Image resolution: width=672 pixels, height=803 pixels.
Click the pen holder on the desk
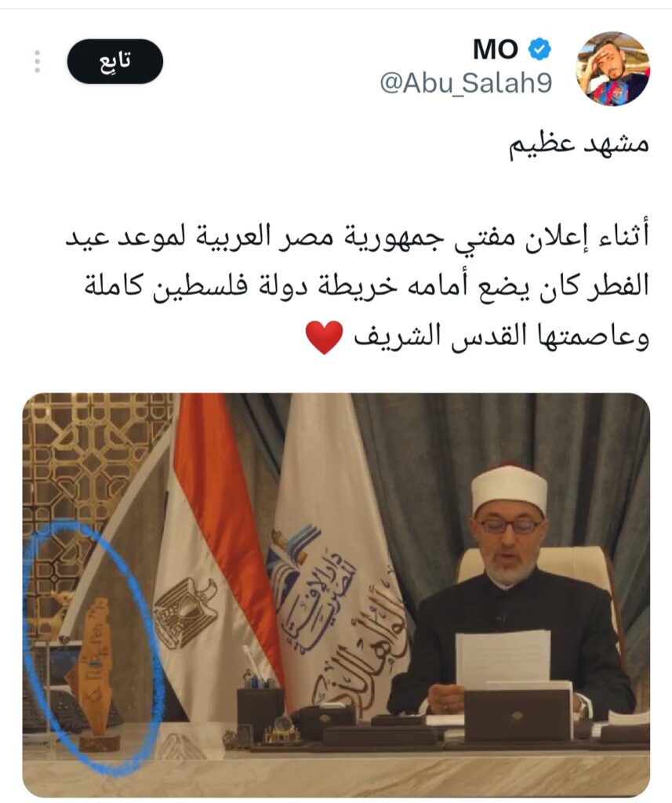[260, 712]
